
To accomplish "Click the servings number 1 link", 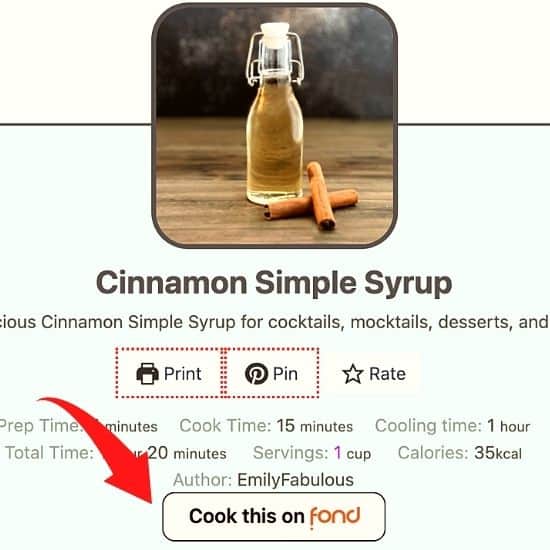I will (x=337, y=452).
